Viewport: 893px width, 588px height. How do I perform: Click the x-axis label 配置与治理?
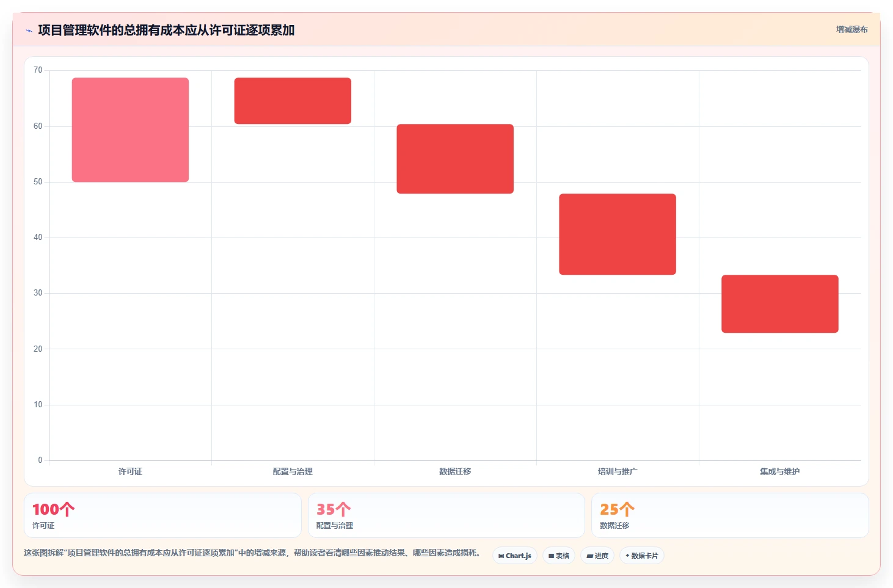293,471
